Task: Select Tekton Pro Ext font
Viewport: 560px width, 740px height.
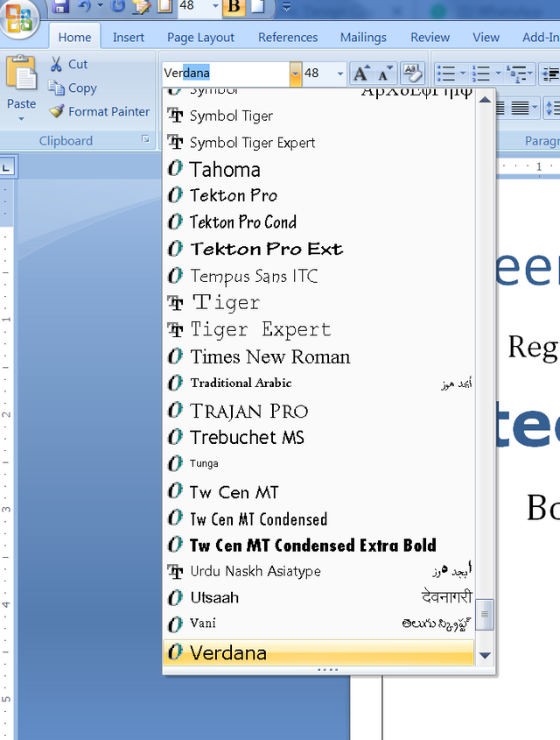Action: pos(318,249)
